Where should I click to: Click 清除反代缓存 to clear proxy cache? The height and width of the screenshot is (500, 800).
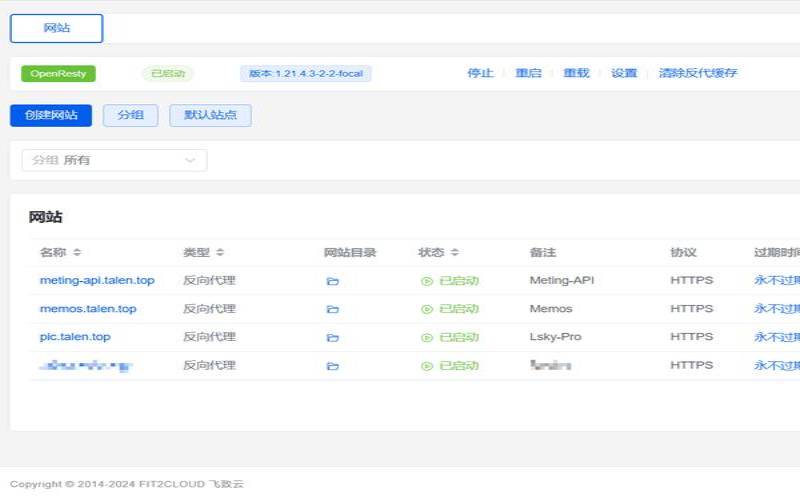[x=698, y=73]
